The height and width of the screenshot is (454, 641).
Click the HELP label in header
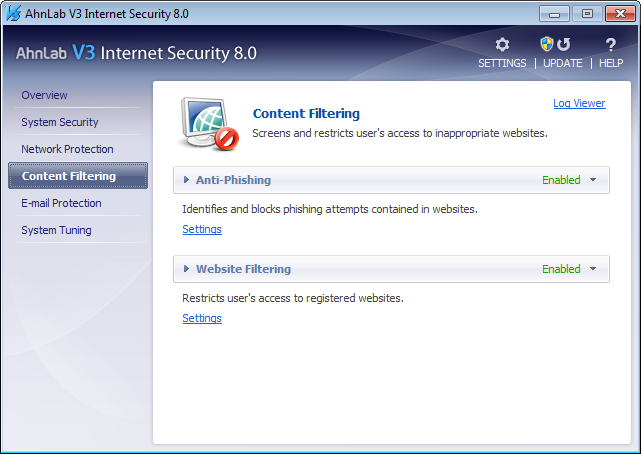(x=611, y=63)
